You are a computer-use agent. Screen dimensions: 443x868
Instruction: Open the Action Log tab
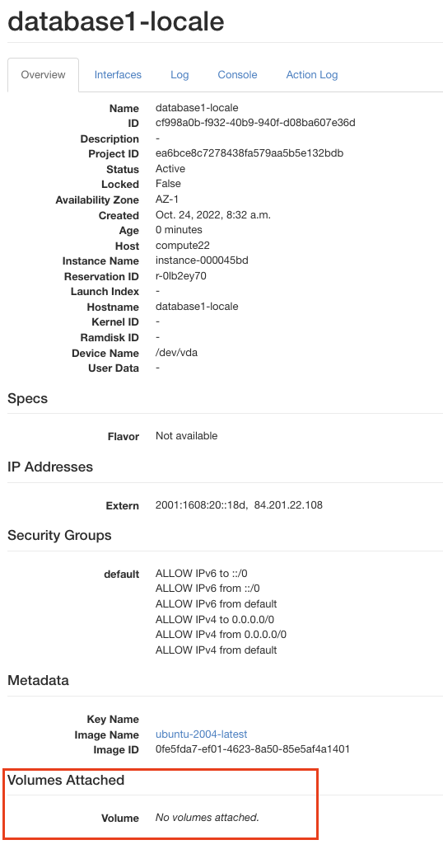[x=312, y=75]
